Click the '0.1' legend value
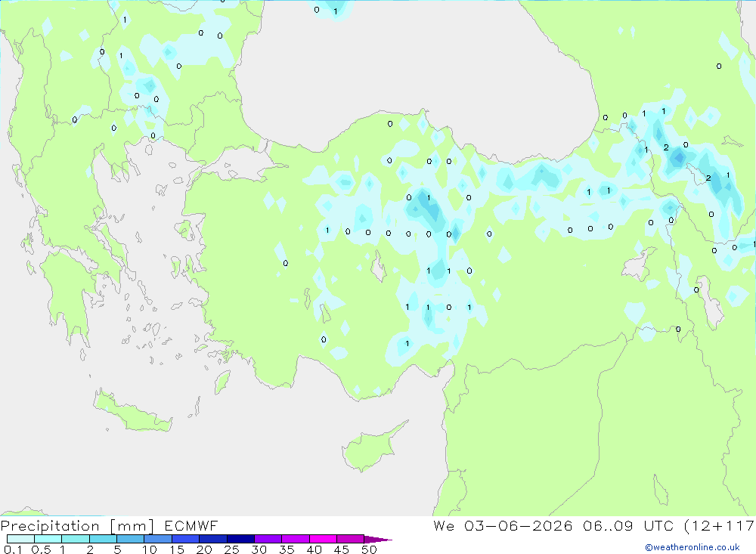Viewport: 756px width, 554px height. tap(13, 549)
